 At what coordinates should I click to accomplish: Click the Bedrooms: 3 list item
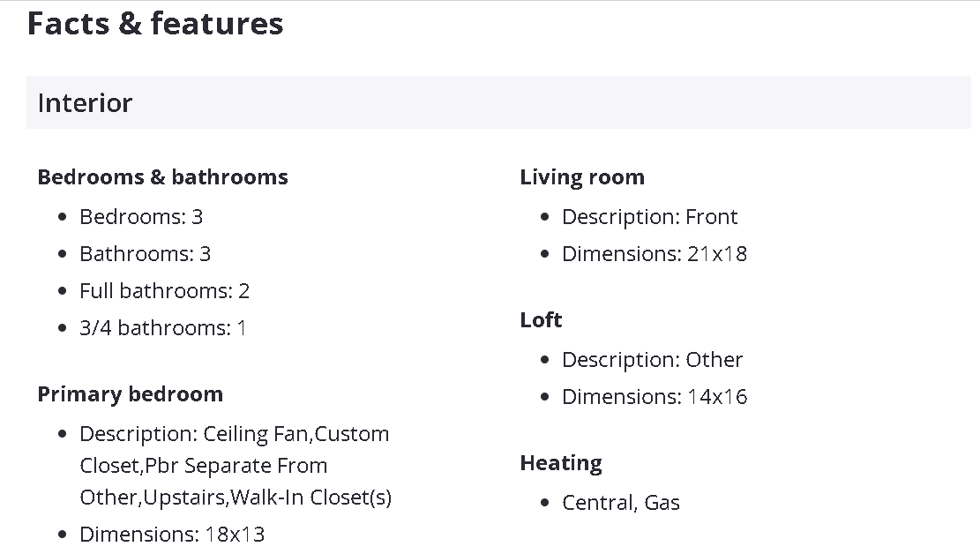pyautogui.click(x=141, y=217)
